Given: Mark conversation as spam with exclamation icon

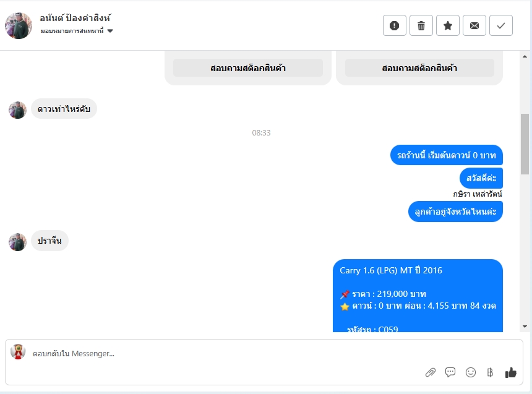Looking at the screenshot, I should coord(394,25).
